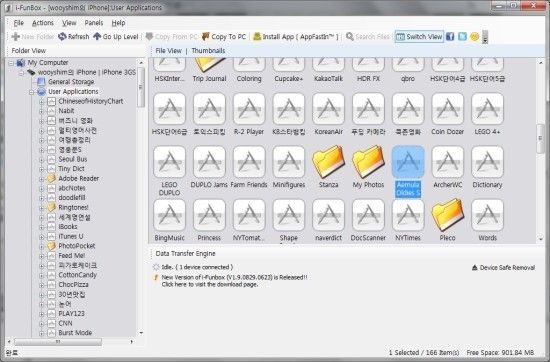
Task: Select the NYTimes app icon
Action: click(408, 215)
